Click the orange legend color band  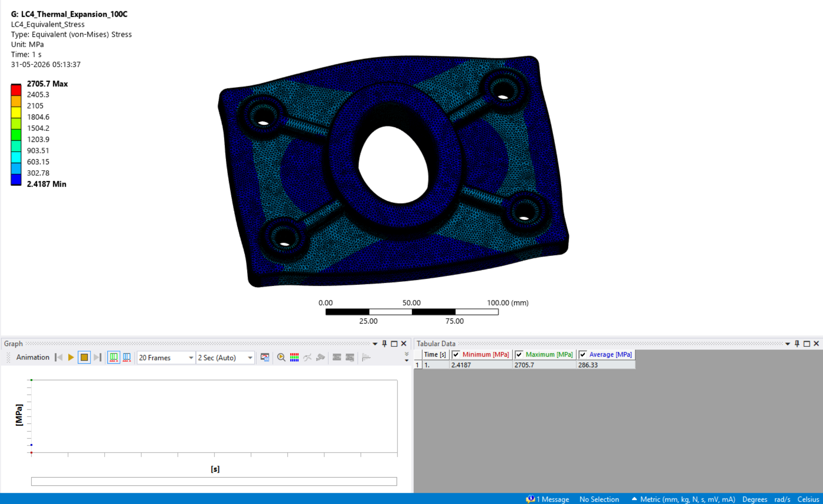pos(16,101)
